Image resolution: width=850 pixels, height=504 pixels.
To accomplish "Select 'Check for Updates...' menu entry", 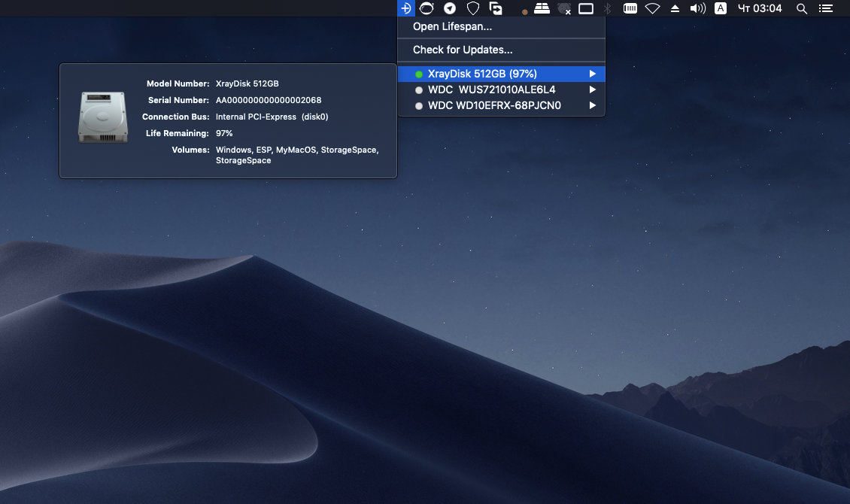I will (463, 50).
